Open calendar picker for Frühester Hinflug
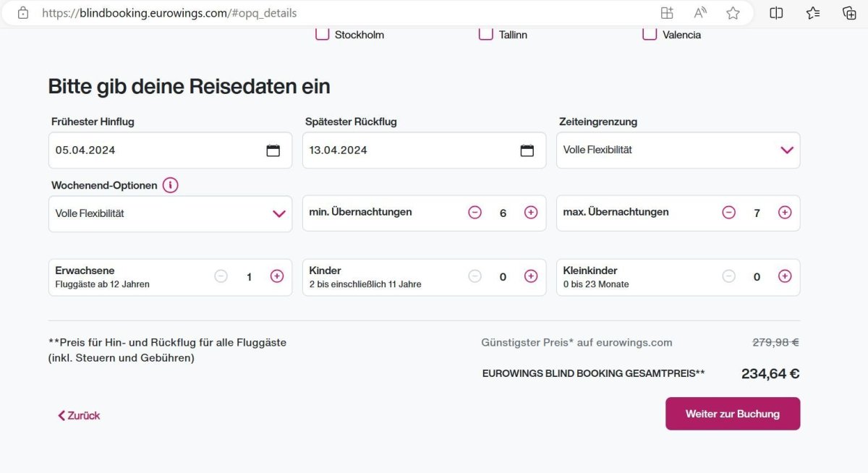868x473 pixels. (273, 150)
